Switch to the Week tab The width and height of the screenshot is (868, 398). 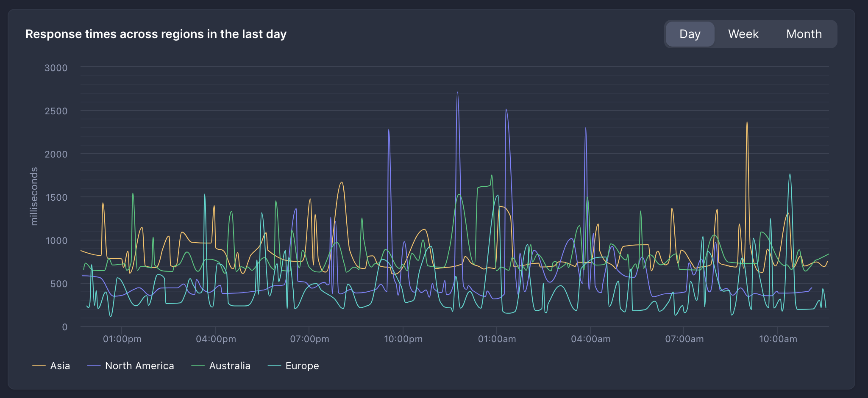tap(743, 34)
